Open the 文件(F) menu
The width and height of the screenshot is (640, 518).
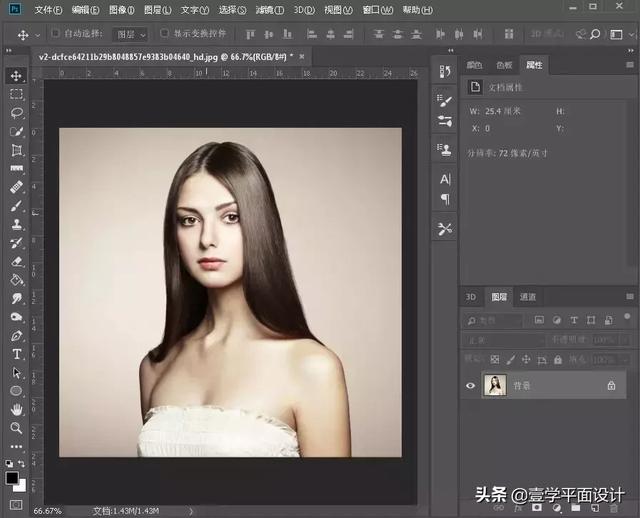tap(48, 10)
